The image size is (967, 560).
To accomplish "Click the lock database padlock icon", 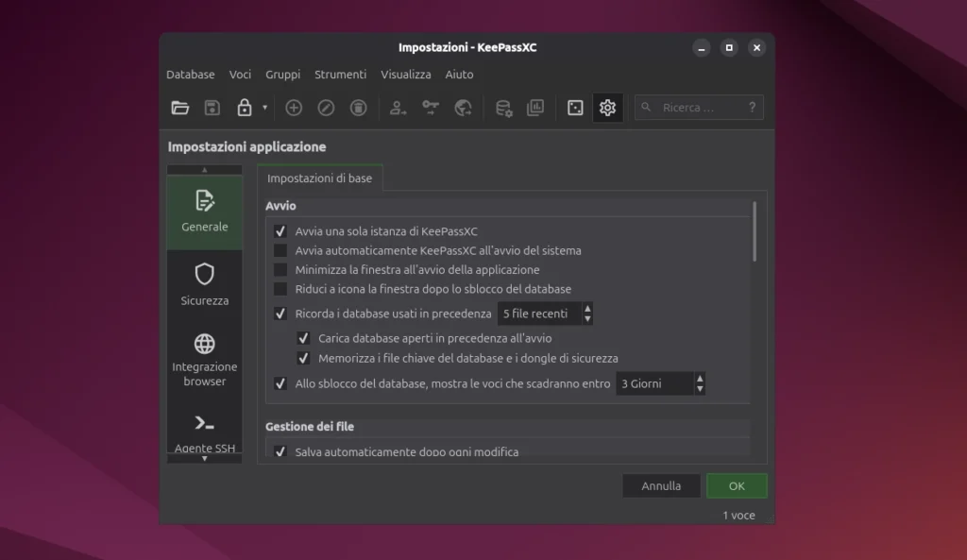I will pyautogui.click(x=245, y=108).
